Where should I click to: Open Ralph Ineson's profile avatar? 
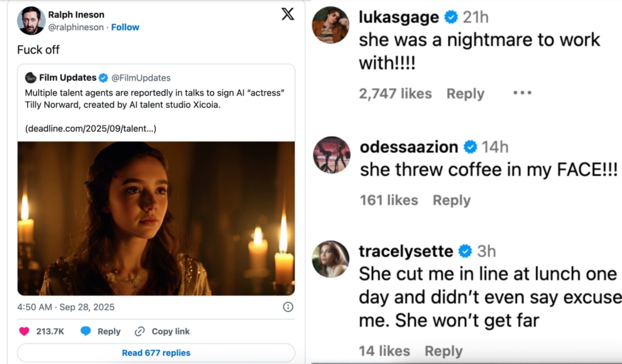[31, 21]
